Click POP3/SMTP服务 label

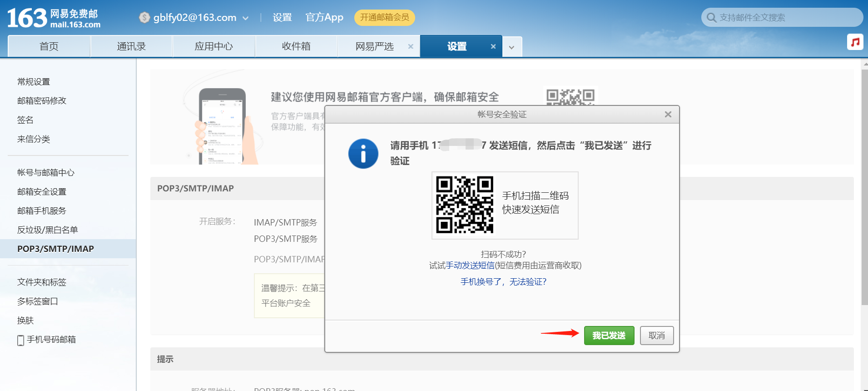[x=286, y=239]
